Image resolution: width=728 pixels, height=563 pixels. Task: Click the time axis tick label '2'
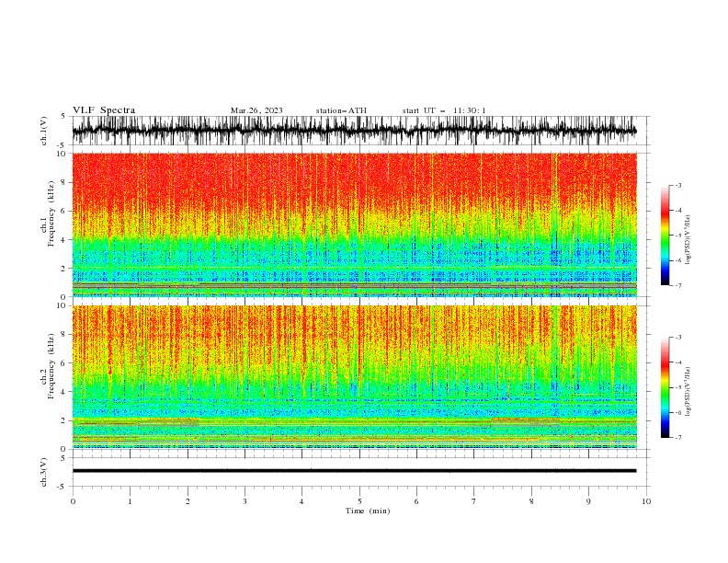188,501
